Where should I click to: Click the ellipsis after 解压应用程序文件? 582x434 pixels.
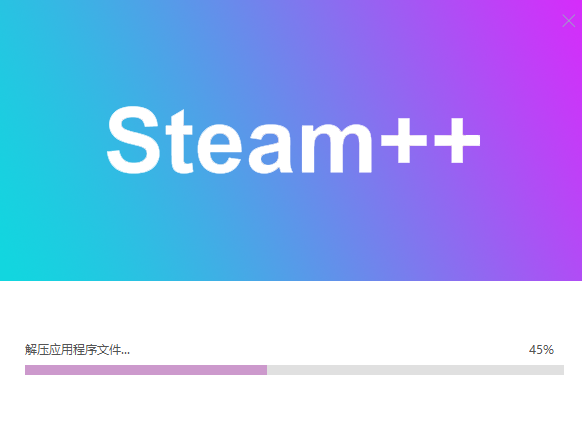(x=126, y=353)
